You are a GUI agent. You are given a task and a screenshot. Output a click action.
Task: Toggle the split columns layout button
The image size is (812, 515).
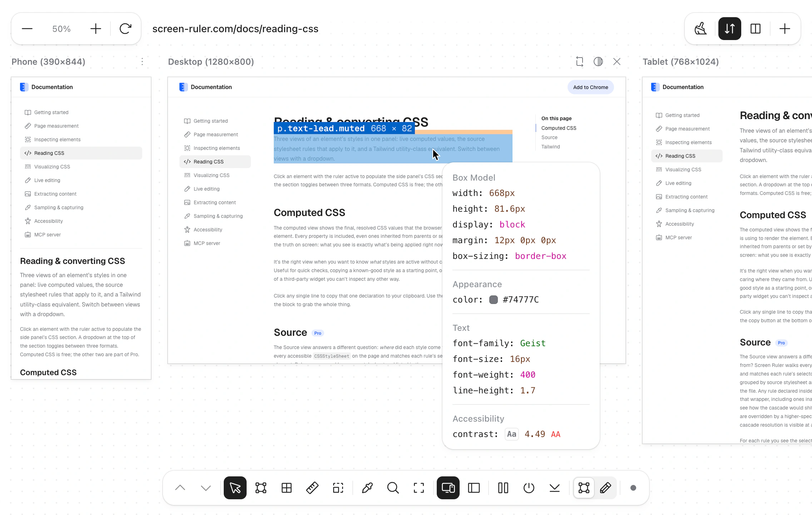756,29
